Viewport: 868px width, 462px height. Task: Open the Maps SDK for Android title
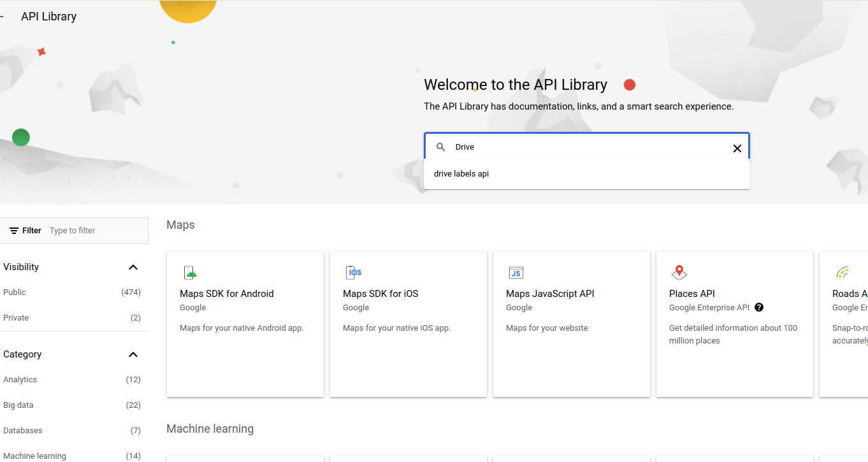227,294
